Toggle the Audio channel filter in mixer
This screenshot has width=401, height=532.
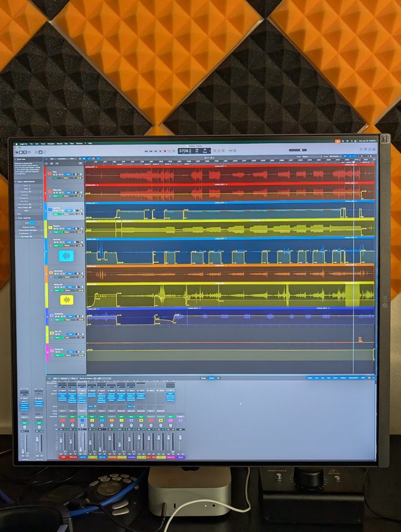click(x=310, y=378)
